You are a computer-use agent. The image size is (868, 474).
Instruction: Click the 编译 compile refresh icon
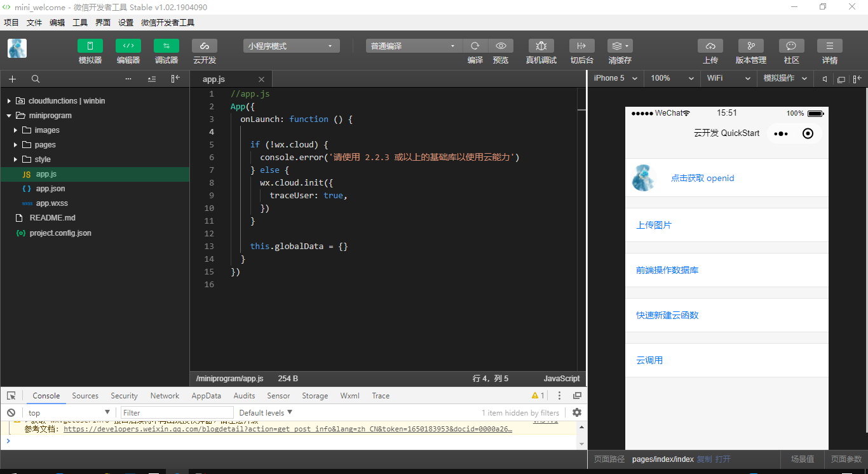tap(475, 46)
